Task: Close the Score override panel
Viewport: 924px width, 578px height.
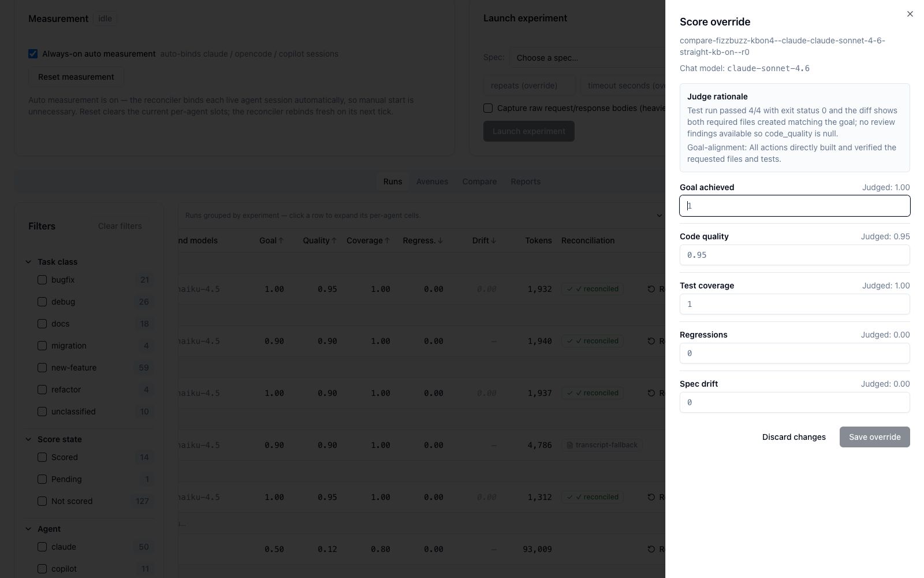Action: [910, 14]
